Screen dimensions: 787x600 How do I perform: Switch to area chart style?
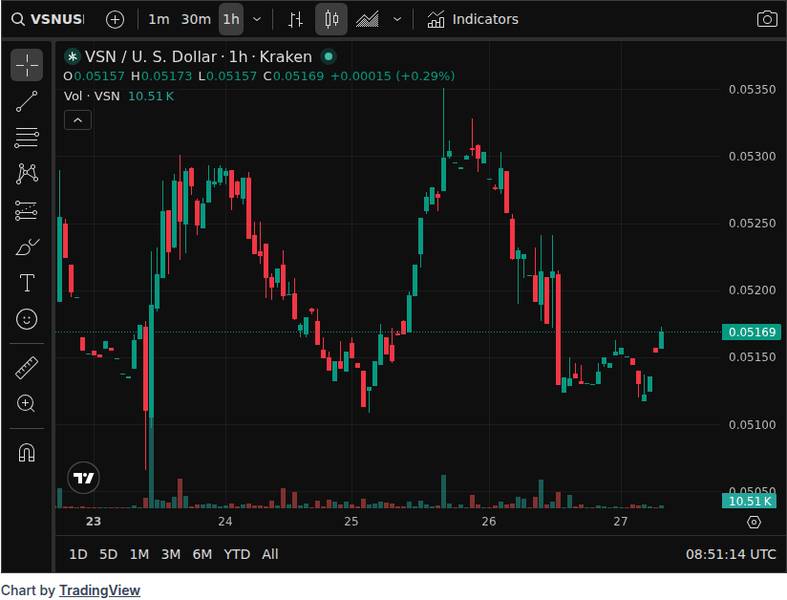pos(367,20)
